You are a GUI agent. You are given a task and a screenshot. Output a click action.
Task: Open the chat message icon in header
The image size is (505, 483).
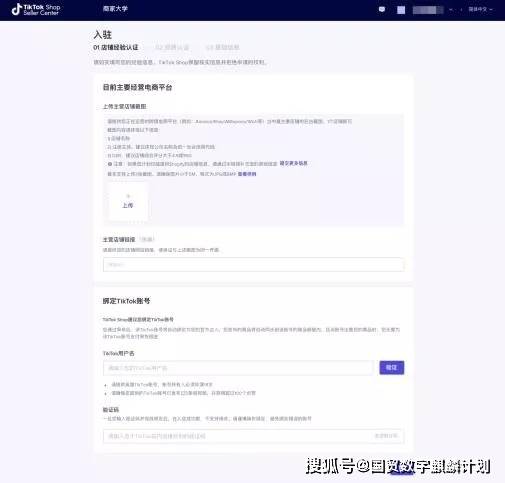pyautogui.click(x=382, y=9)
